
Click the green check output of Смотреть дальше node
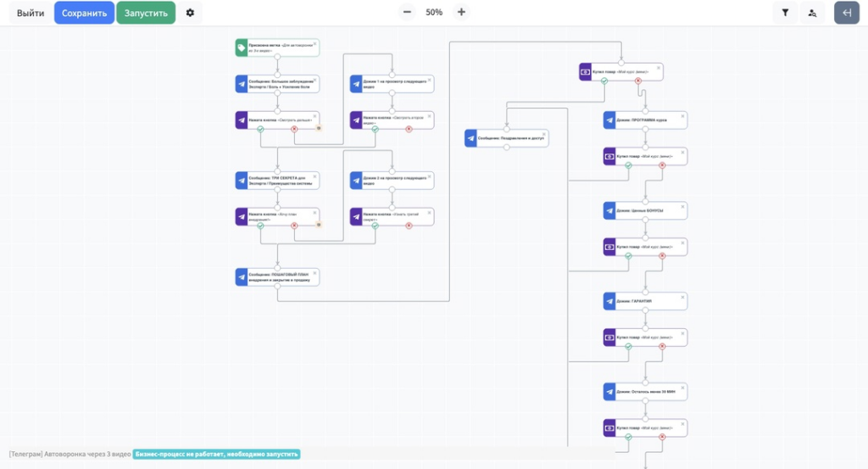click(260, 129)
